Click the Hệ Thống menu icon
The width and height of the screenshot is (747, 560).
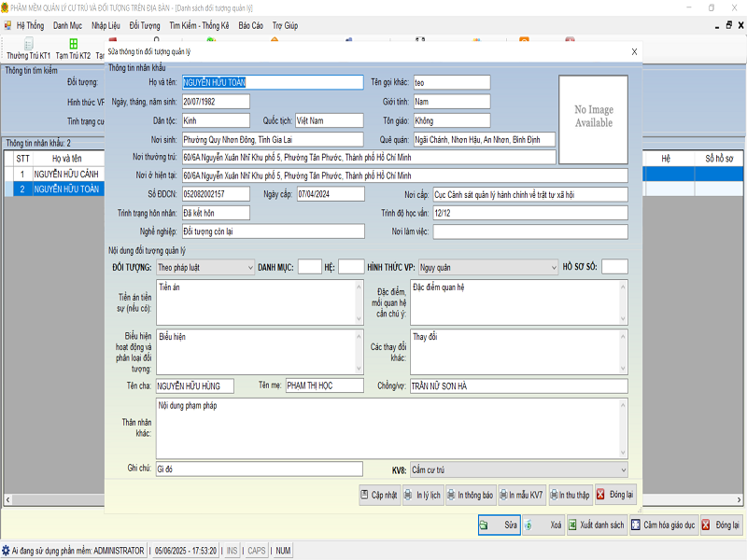coord(7,25)
